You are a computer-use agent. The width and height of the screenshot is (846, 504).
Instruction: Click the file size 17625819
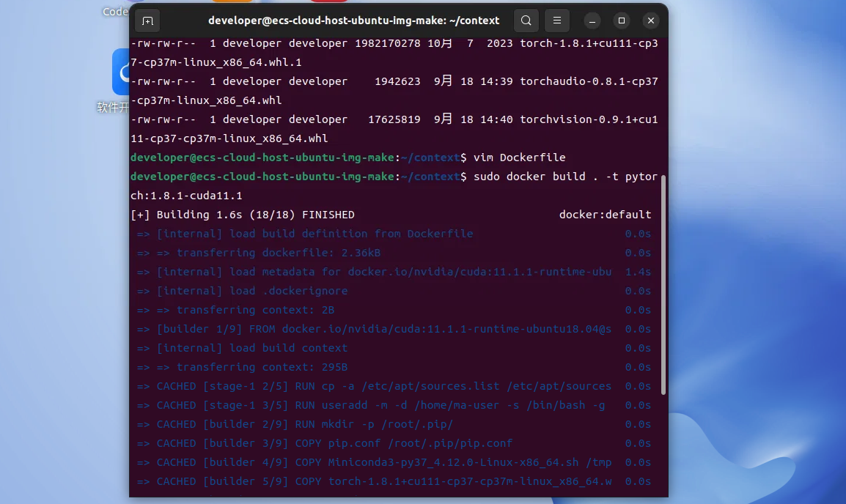coord(394,119)
